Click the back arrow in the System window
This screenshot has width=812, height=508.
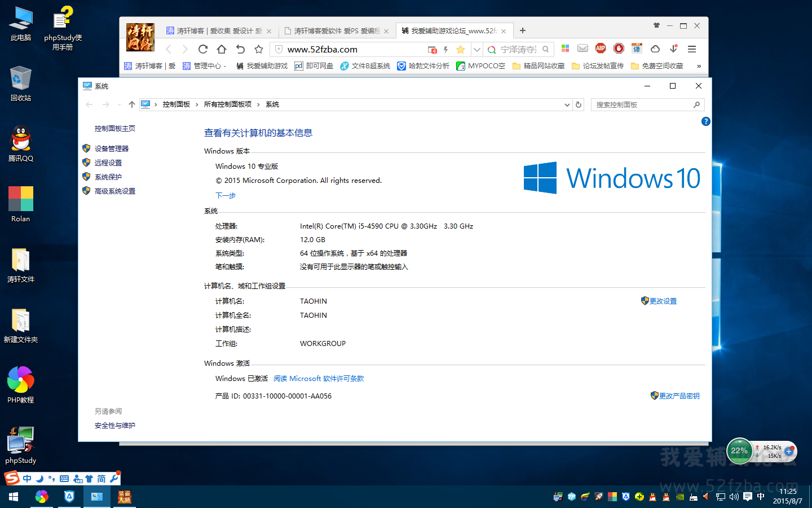89,104
